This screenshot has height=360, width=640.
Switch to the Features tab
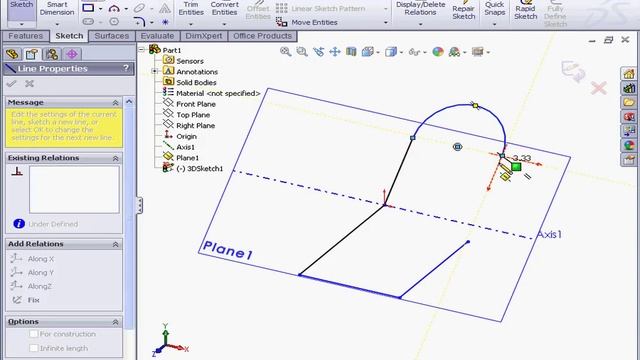[x=25, y=36]
